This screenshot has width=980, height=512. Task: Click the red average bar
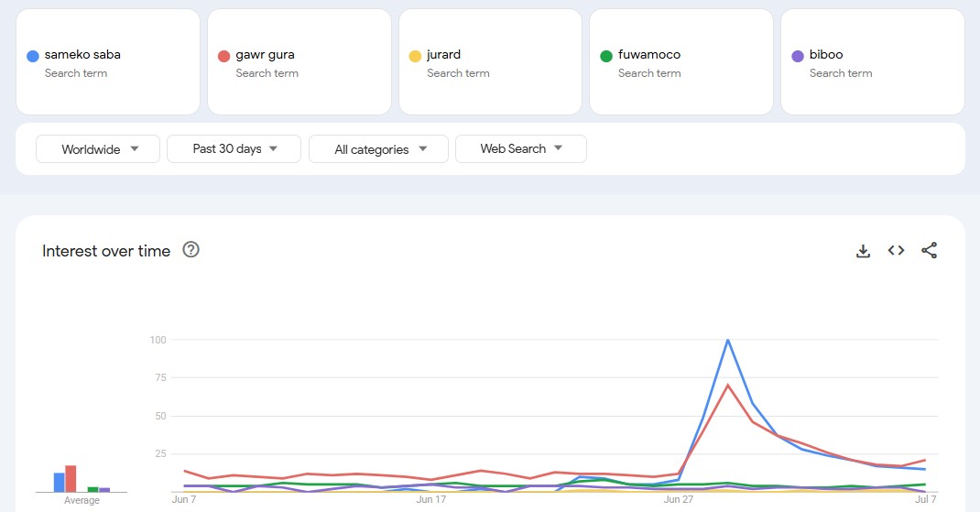(71, 479)
